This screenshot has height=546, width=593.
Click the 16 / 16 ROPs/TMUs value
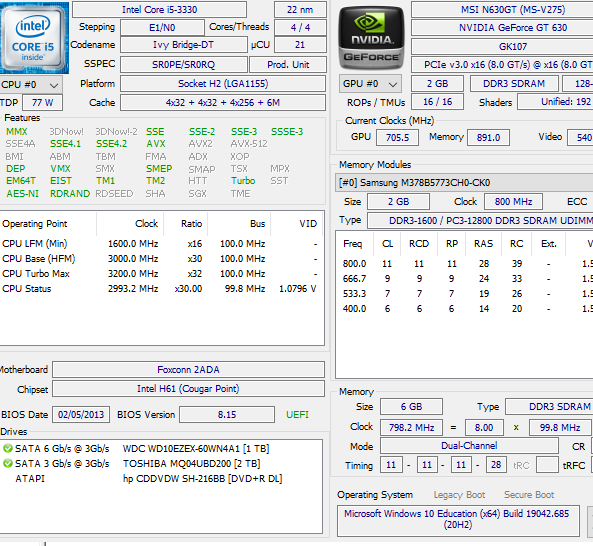[438, 102]
